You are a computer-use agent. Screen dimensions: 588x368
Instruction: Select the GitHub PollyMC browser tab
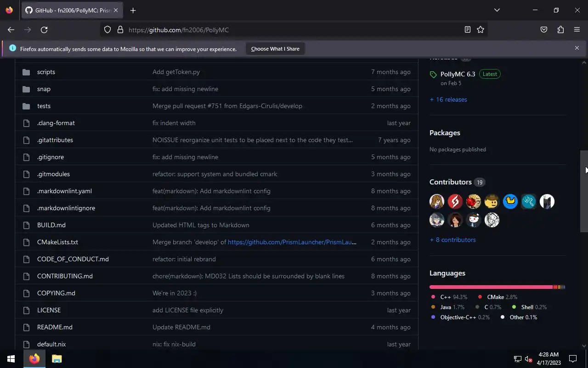point(71,10)
